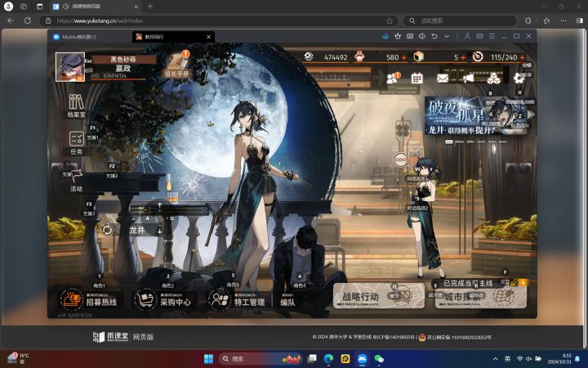The width and height of the screenshot is (588, 368).
Task: Open the game settings gear icon
Action: pos(519,79)
